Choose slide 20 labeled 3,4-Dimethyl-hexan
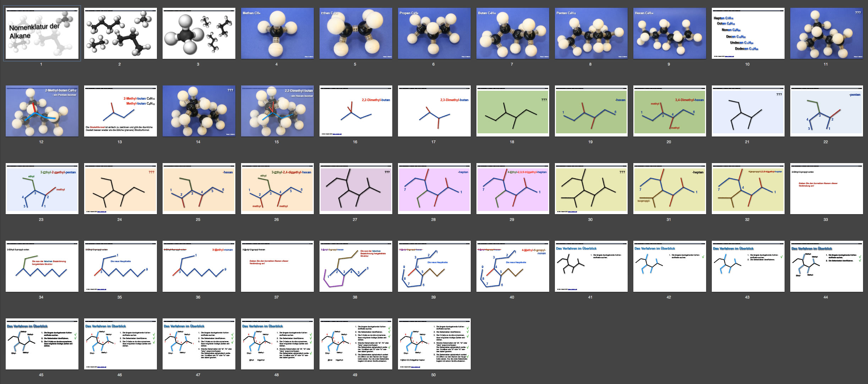Image resolution: width=868 pixels, height=384 pixels. (670, 111)
